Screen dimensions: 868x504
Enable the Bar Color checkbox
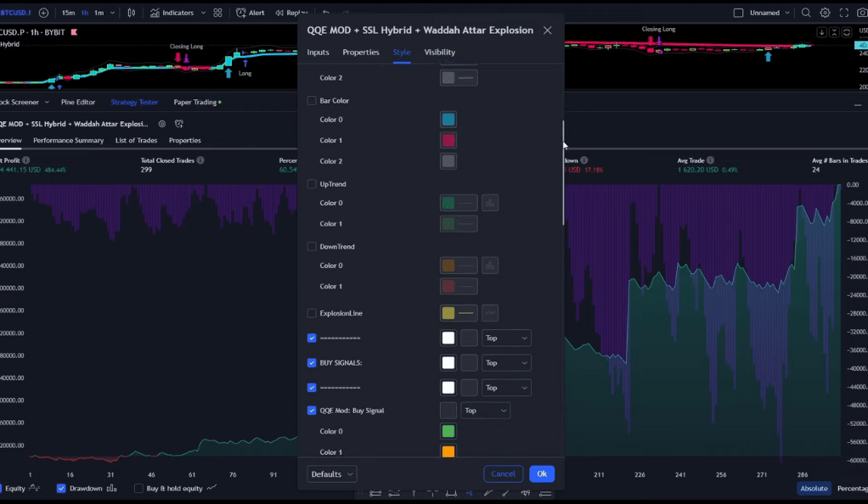pos(312,101)
